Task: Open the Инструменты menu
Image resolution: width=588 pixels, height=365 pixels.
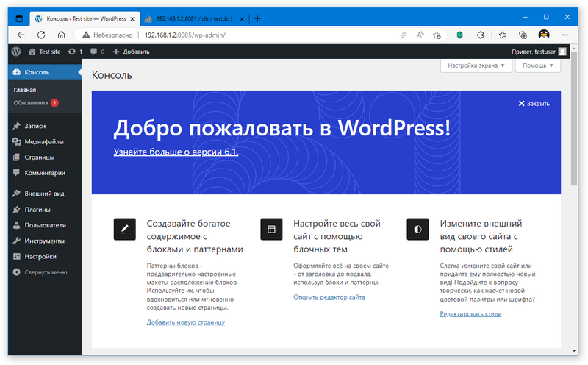Action: (x=45, y=241)
